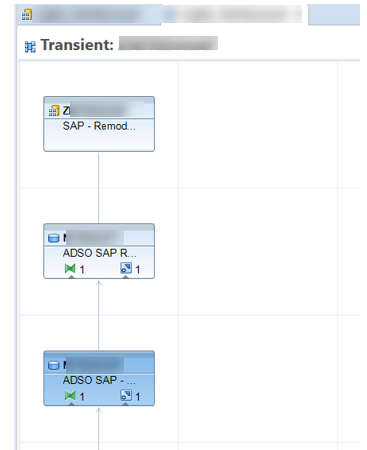The height and width of the screenshot is (450, 367).
Task: Expand triangle below DTP count in highlighted ADSO node
Action: click(x=126, y=404)
